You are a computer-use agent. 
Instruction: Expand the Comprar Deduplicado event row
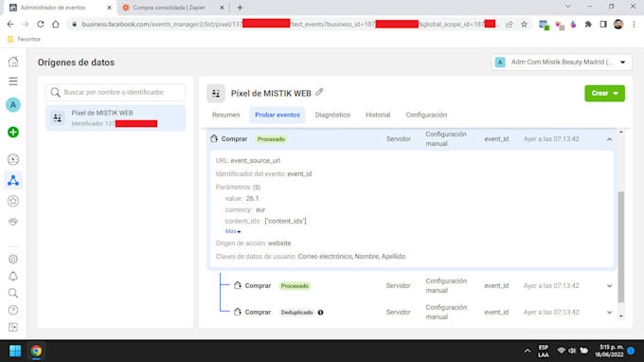[x=610, y=313]
